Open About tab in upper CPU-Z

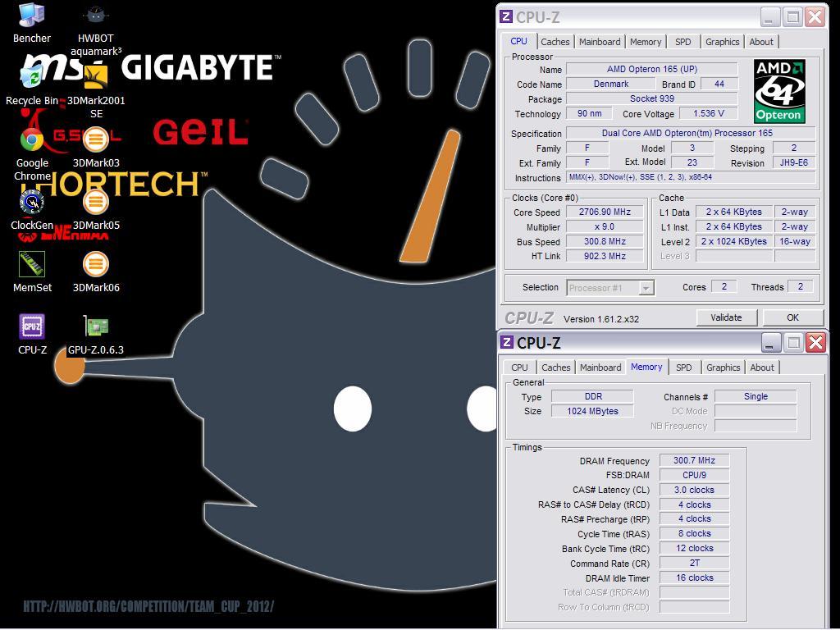761,42
